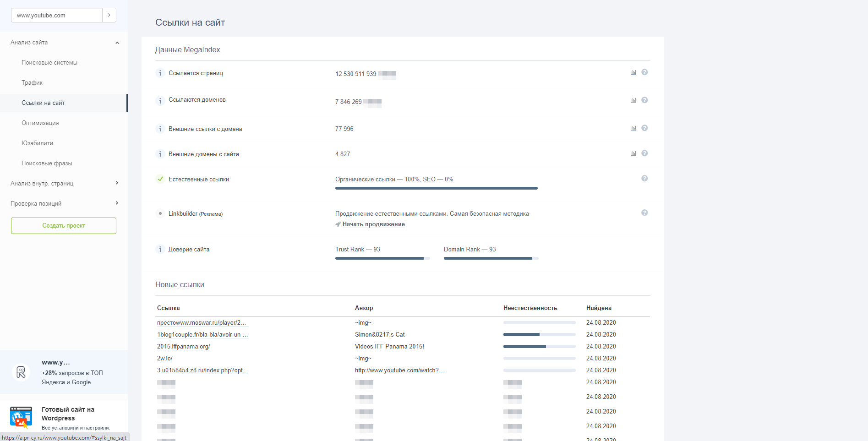Viewport: 868px width, 441px height.
Task: Select Ссылки на сайт in the sidebar
Action: [x=63, y=103]
